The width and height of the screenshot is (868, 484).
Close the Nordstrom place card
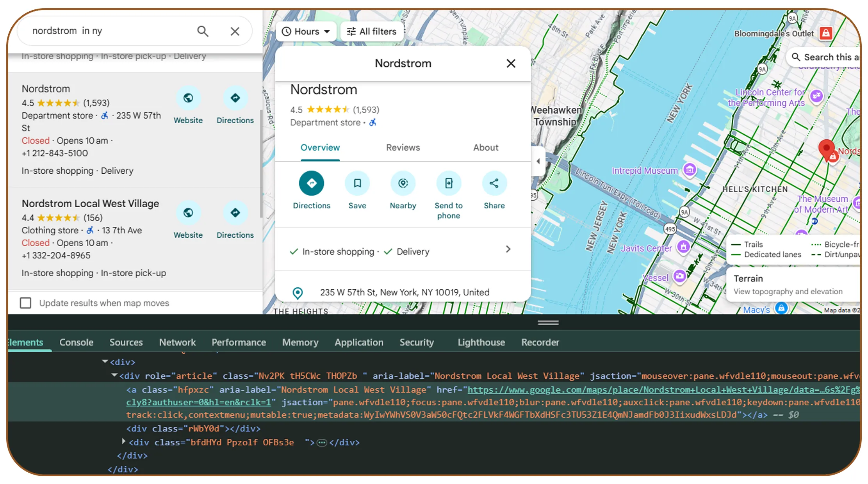511,63
